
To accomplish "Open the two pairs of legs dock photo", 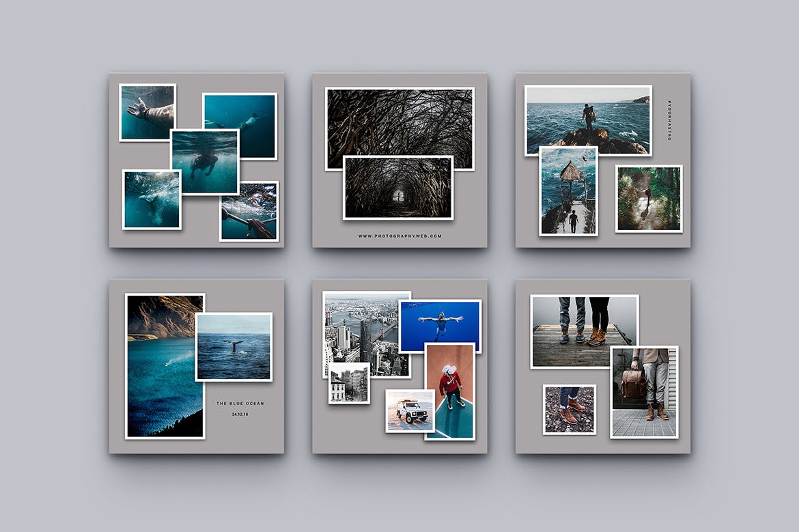I will tap(584, 331).
